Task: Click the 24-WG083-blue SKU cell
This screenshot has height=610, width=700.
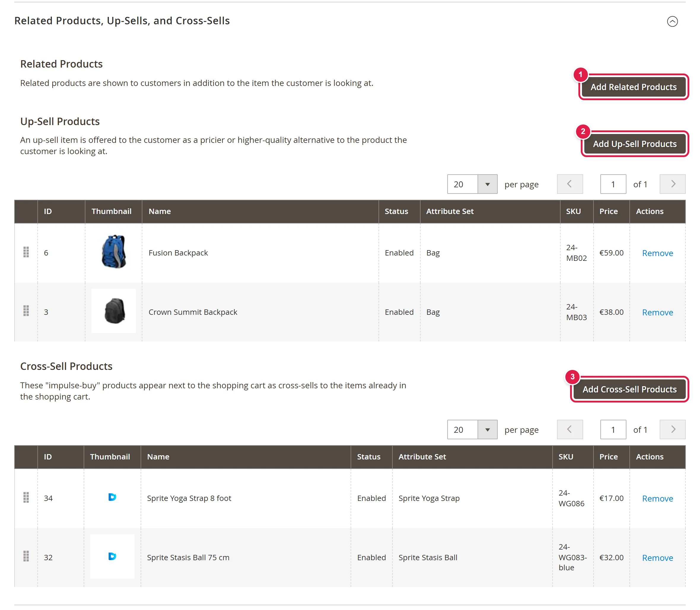Action: [572, 558]
